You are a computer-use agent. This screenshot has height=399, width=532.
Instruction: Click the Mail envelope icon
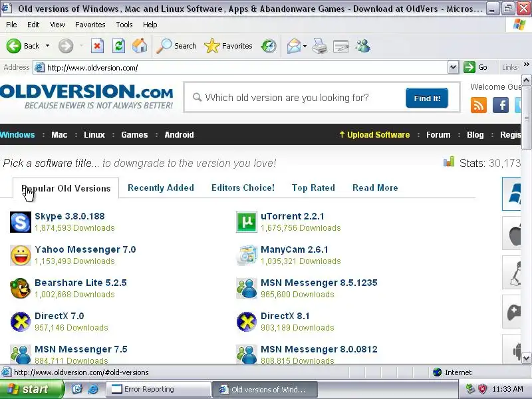(293, 46)
